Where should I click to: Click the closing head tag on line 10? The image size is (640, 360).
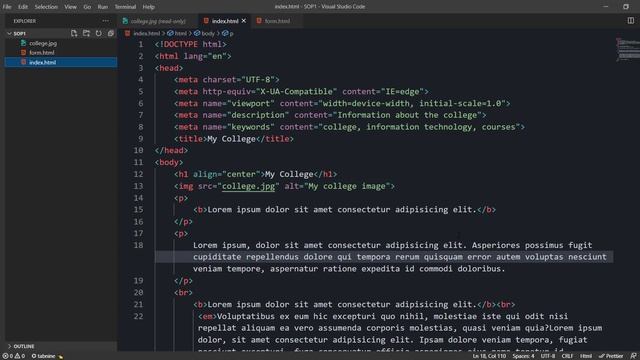point(171,151)
